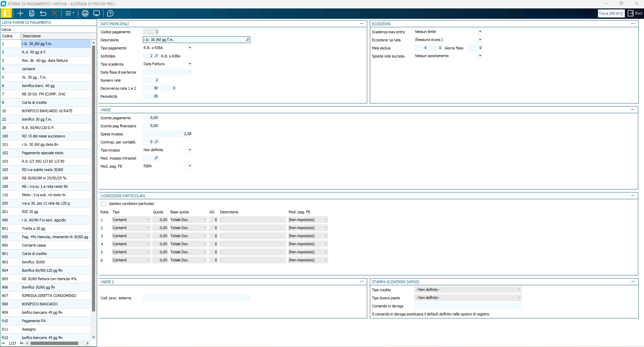Image resolution: width=644 pixels, height=347 pixels.
Task: Toggle the yellow list panel icon
Action: coord(6,13)
